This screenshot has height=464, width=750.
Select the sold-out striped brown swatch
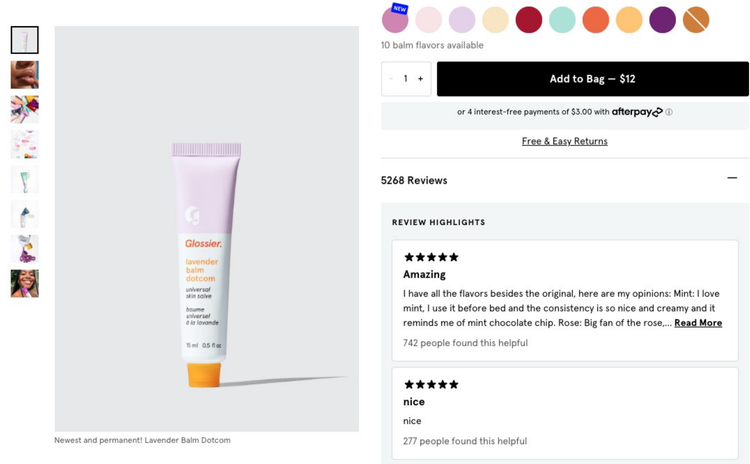click(x=696, y=20)
